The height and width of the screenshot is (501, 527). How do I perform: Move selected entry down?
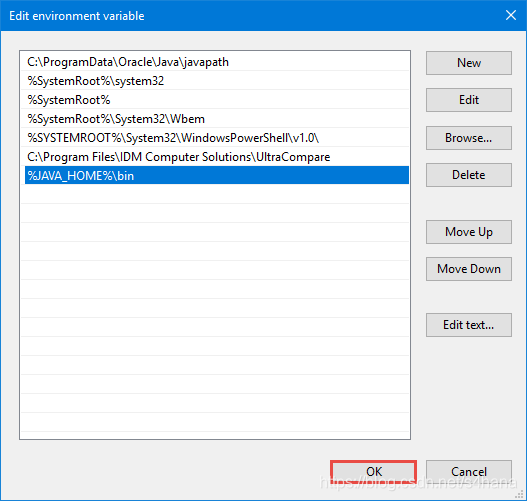[469, 269]
